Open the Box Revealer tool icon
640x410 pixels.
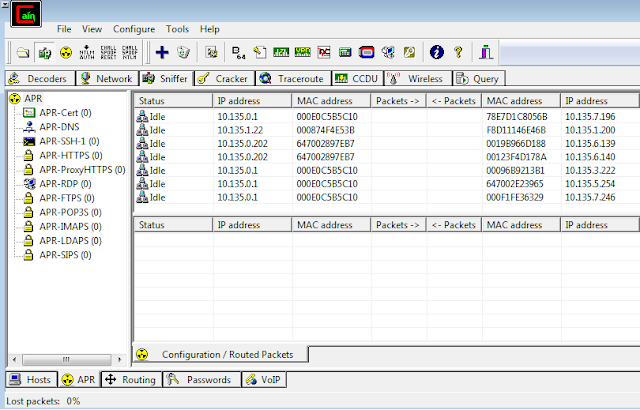(388, 52)
